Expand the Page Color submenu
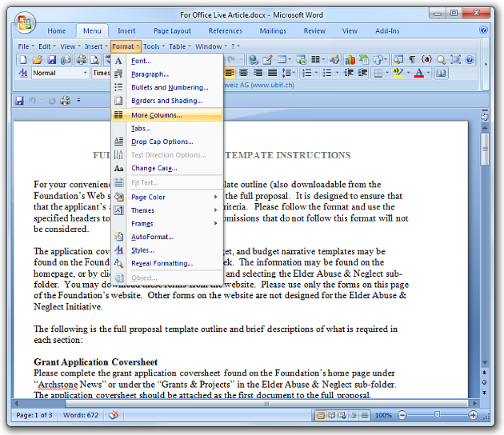This screenshot has width=504, height=435. coord(167,197)
